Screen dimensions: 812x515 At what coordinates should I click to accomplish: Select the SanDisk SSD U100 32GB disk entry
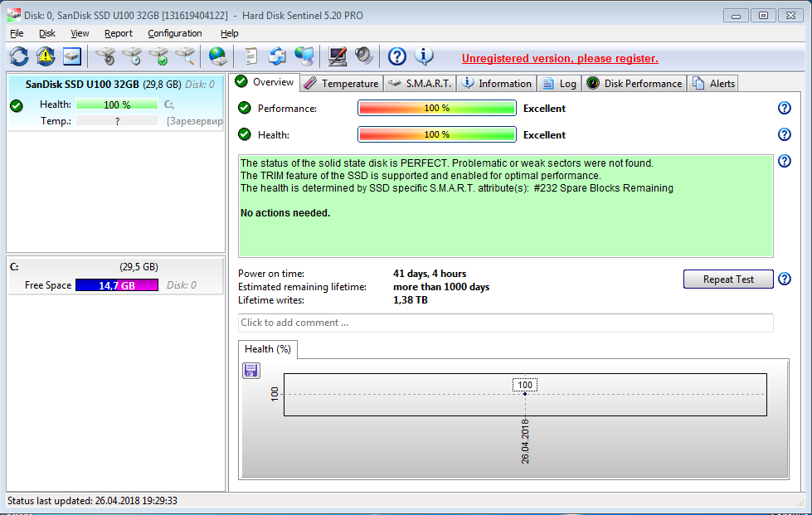116,103
